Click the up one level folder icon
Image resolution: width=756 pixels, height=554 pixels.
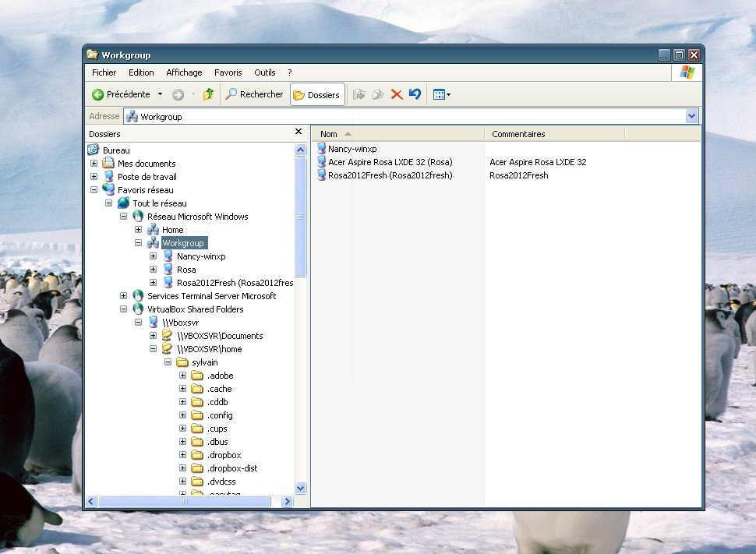pos(208,94)
